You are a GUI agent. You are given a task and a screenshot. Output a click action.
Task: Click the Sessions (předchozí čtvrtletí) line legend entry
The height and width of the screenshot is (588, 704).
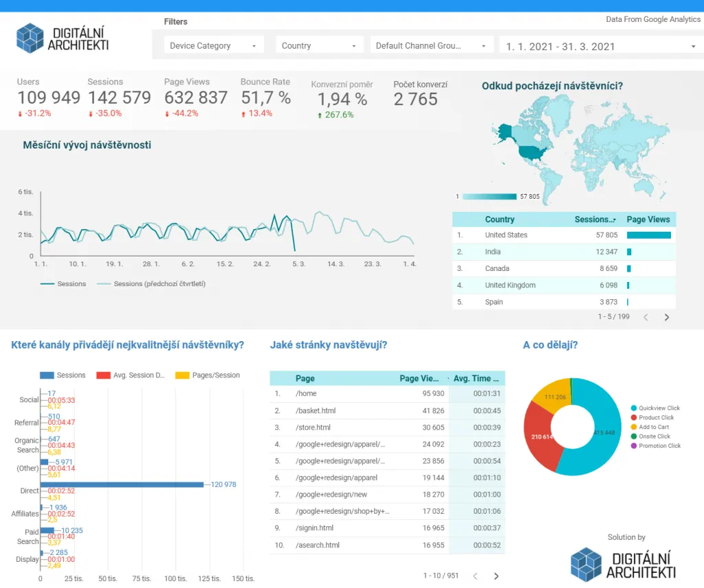[151, 284]
